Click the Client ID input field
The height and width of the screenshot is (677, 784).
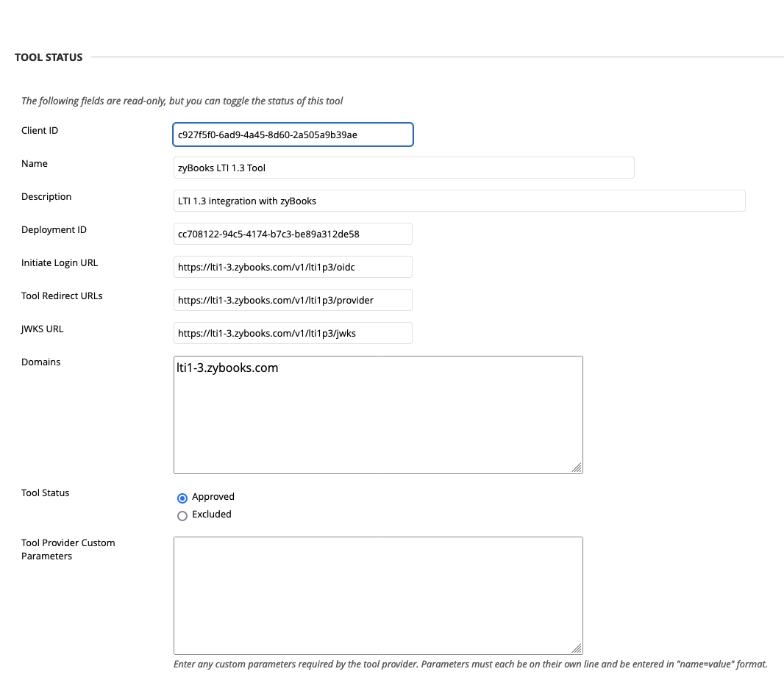coord(293,135)
